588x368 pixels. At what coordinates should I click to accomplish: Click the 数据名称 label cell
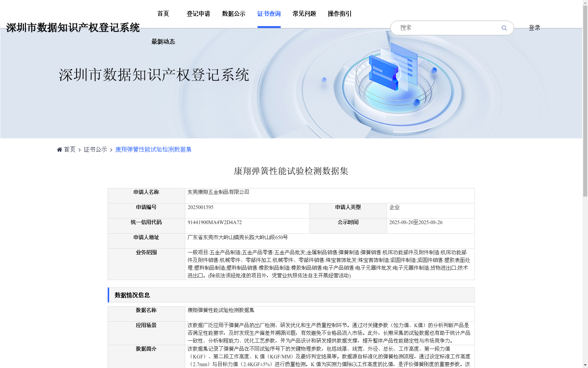tap(146, 314)
